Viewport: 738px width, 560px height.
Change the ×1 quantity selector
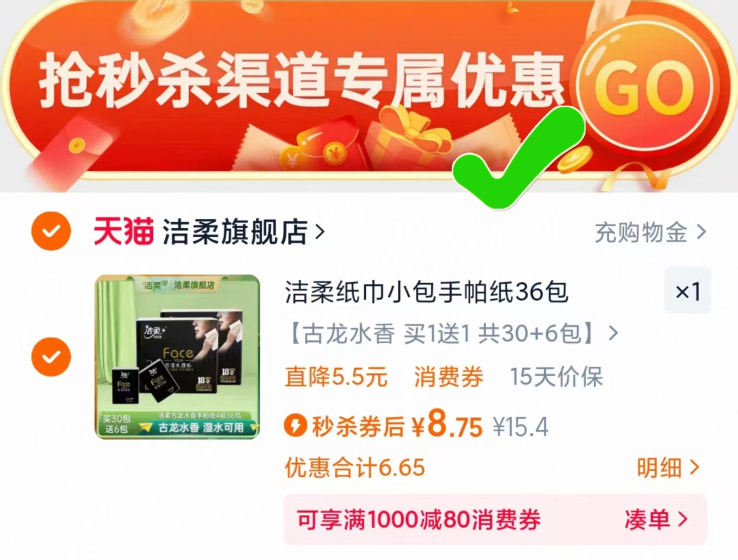pyautogui.click(x=688, y=290)
